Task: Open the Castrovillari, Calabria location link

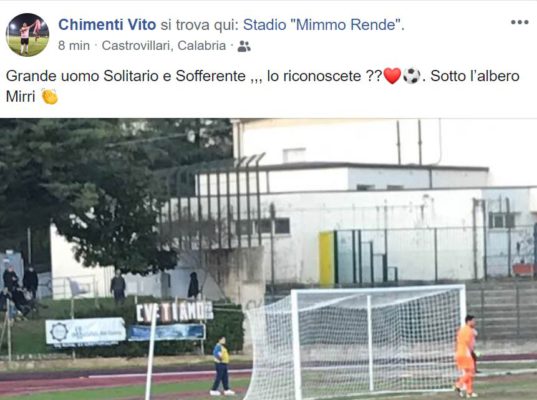Action: 164,46
